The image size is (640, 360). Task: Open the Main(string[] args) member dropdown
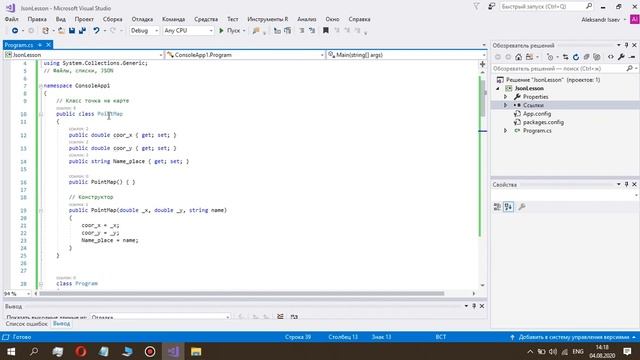[407, 55]
